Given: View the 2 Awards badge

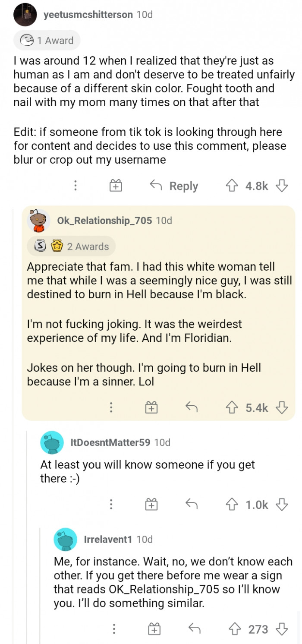Looking at the screenshot, I should 72,246.
